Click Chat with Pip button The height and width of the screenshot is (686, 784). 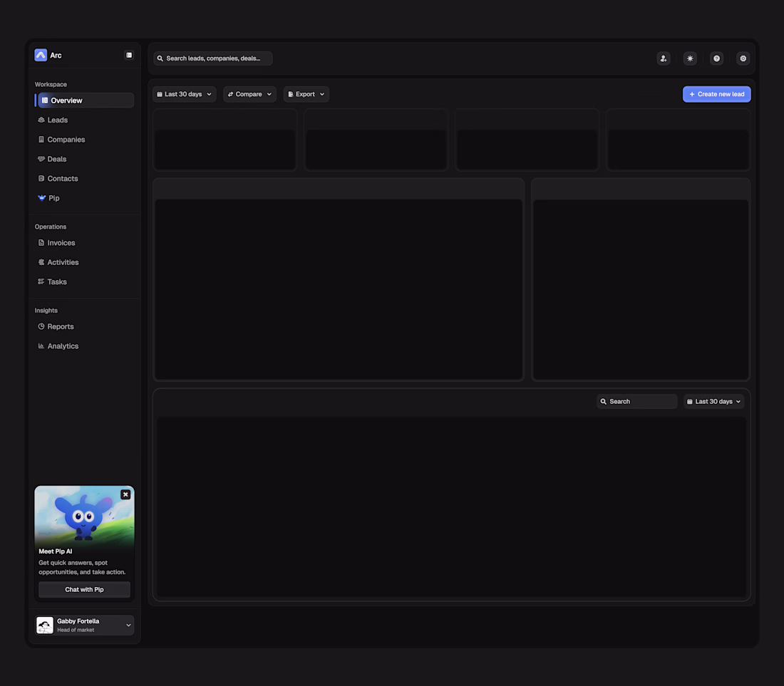click(85, 590)
